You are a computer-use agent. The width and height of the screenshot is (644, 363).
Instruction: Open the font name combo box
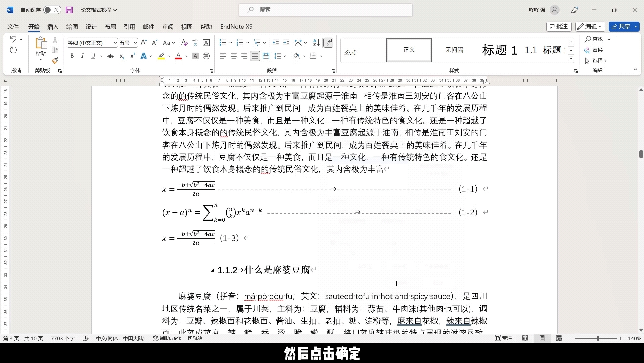(x=92, y=43)
